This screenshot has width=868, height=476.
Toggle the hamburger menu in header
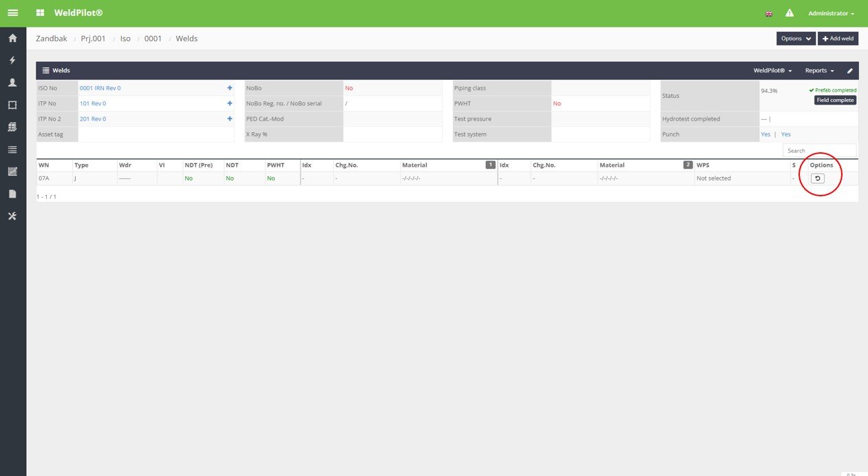12,13
